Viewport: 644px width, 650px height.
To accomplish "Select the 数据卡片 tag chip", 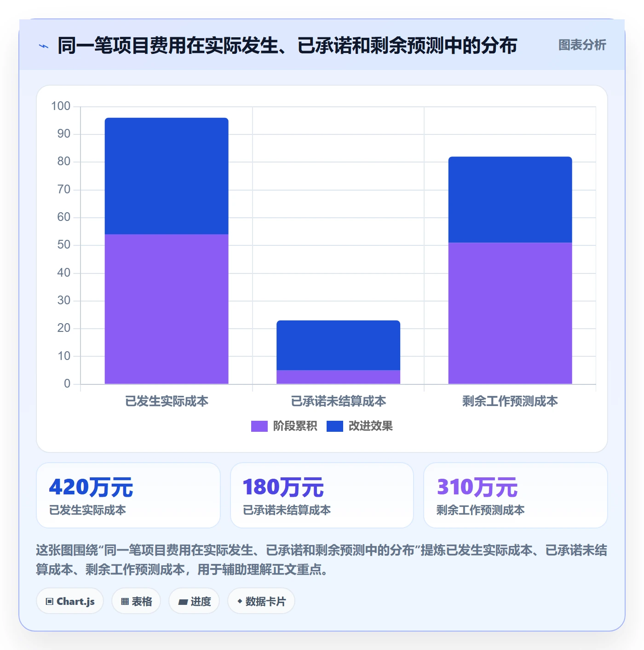I will coord(261,601).
